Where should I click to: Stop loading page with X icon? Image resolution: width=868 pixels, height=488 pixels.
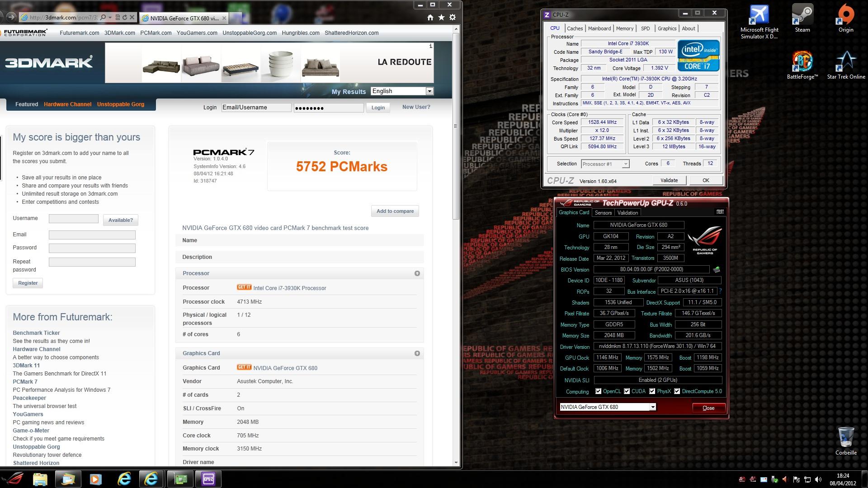132,18
